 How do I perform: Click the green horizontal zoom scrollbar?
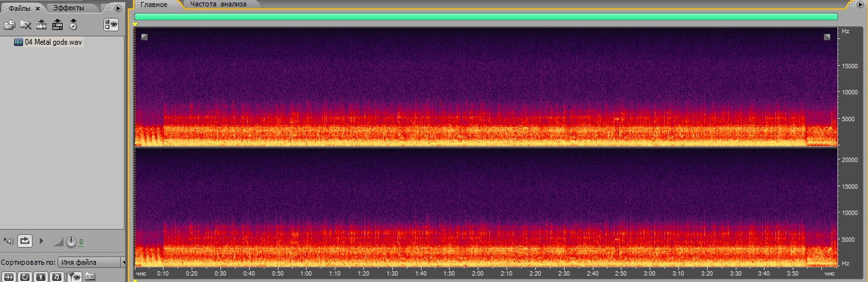[x=486, y=17]
